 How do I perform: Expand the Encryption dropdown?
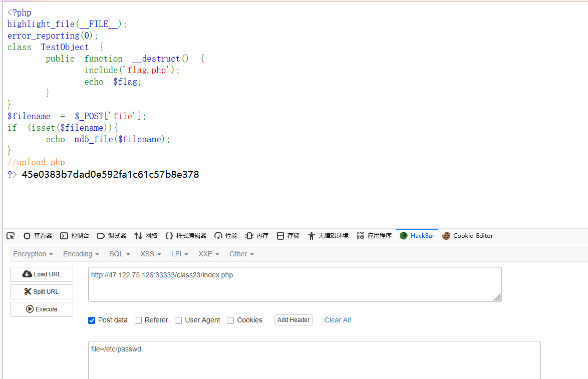[33, 254]
